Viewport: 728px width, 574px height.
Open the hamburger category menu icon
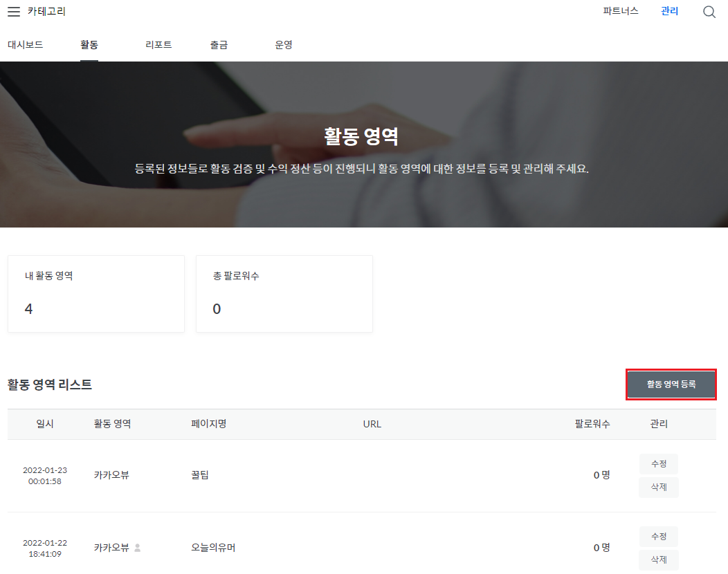(x=14, y=12)
